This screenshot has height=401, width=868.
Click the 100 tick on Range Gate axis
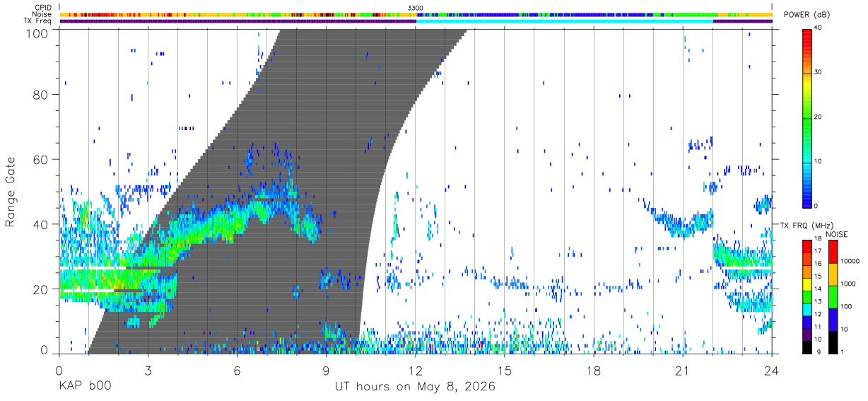tap(37, 33)
